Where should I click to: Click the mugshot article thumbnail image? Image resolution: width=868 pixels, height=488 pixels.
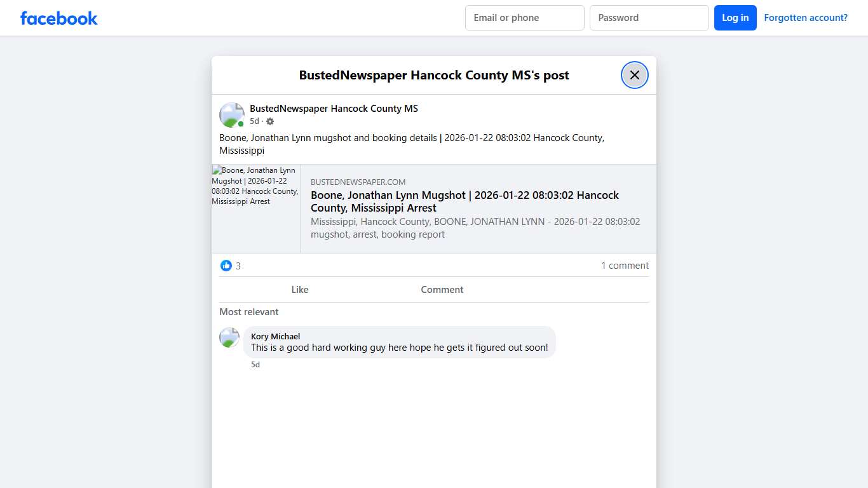click(x=256, y=208)
